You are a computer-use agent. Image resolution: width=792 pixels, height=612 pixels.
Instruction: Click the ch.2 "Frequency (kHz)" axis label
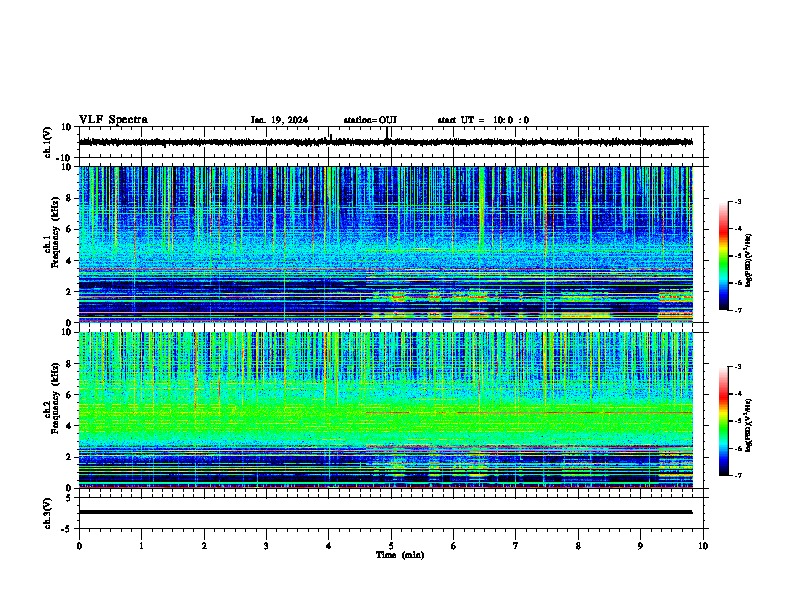[x=55, y=398]
